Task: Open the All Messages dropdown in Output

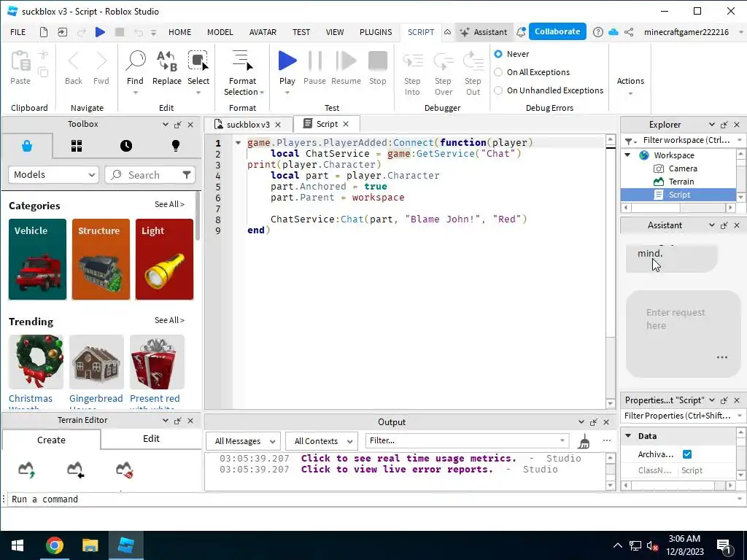Action: pyautogui.click(x=244, y=441)
